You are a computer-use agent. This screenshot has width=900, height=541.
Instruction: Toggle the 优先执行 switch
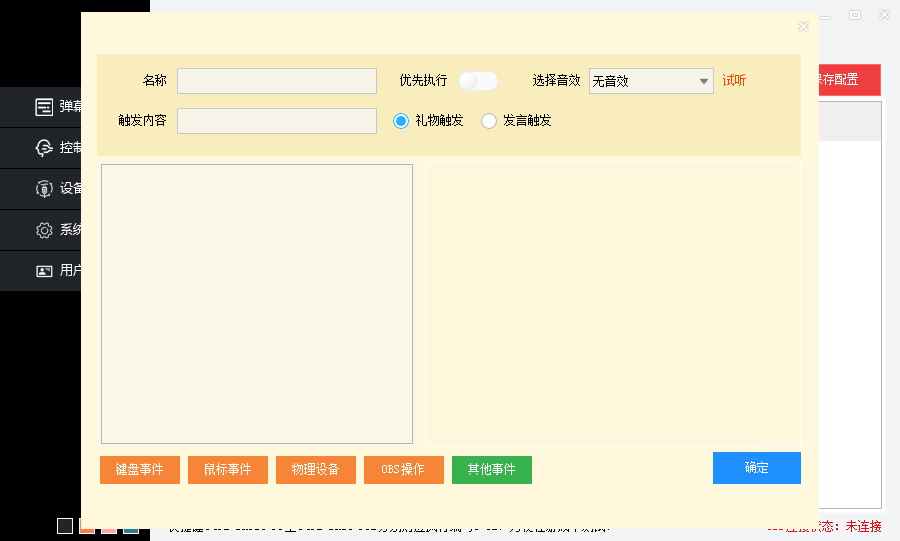[x=478, y=81]
